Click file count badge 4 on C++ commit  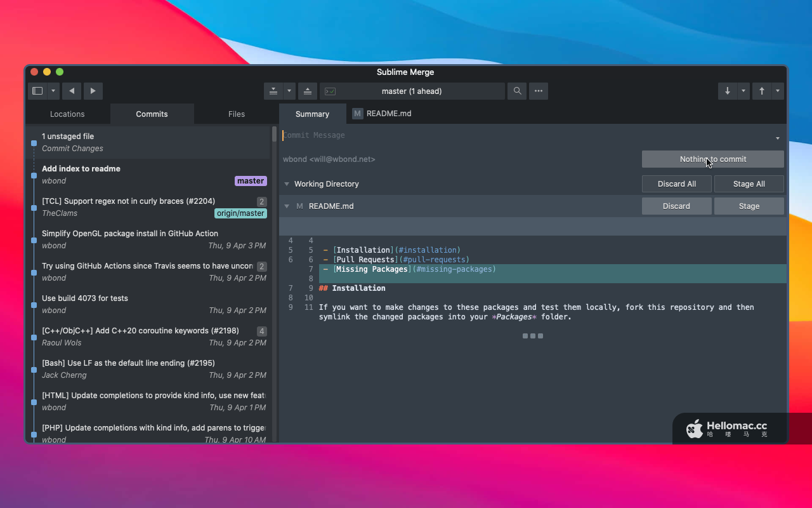[261, 331]
